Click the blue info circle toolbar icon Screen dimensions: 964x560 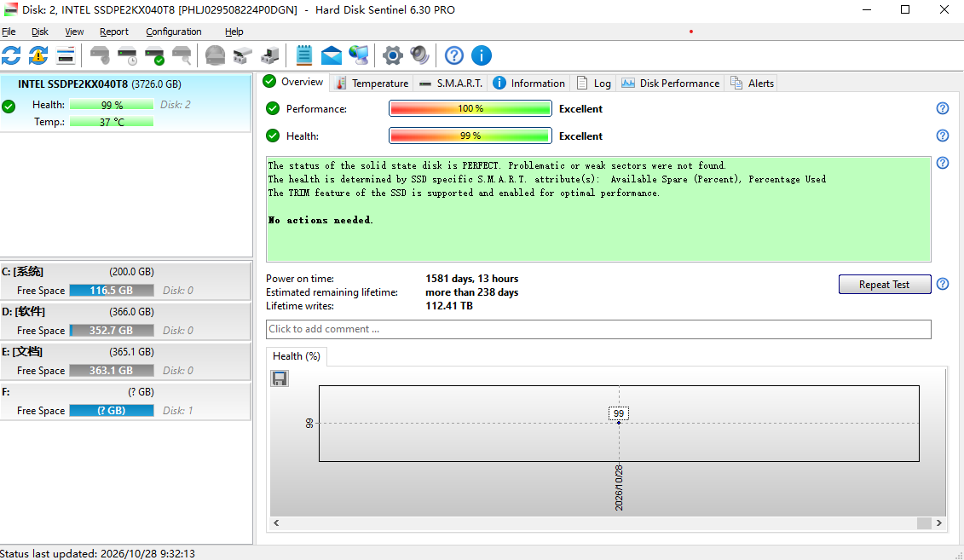[x=482, y=55]
